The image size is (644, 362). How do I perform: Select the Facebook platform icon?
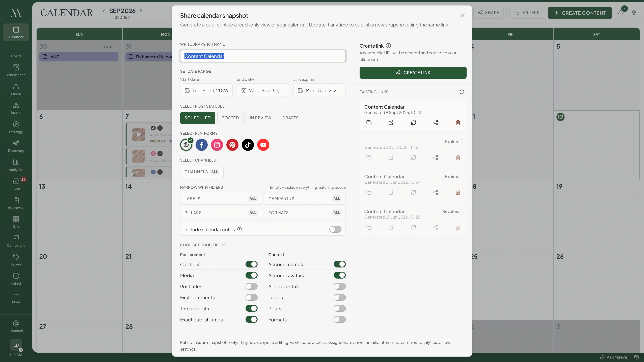[x=201, y=145]
